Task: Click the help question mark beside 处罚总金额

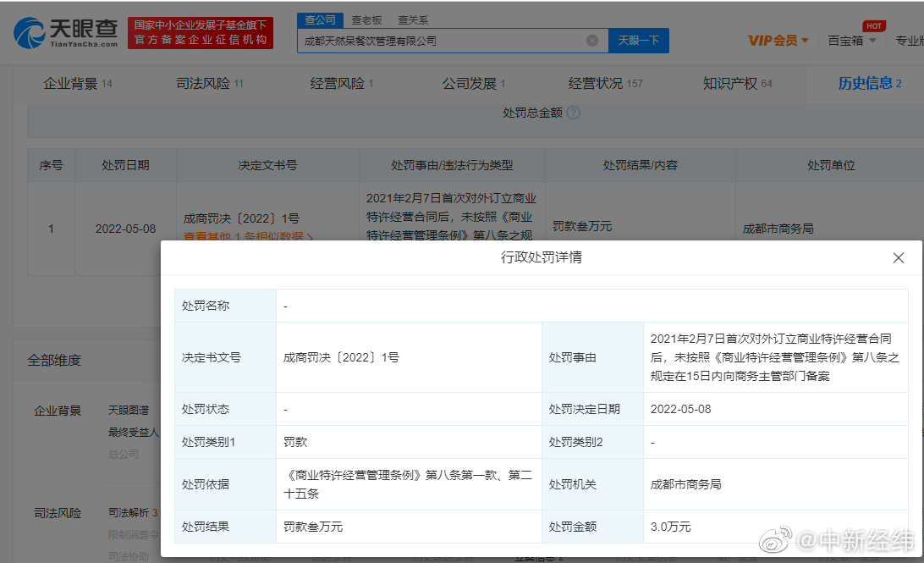Action: 574,113
